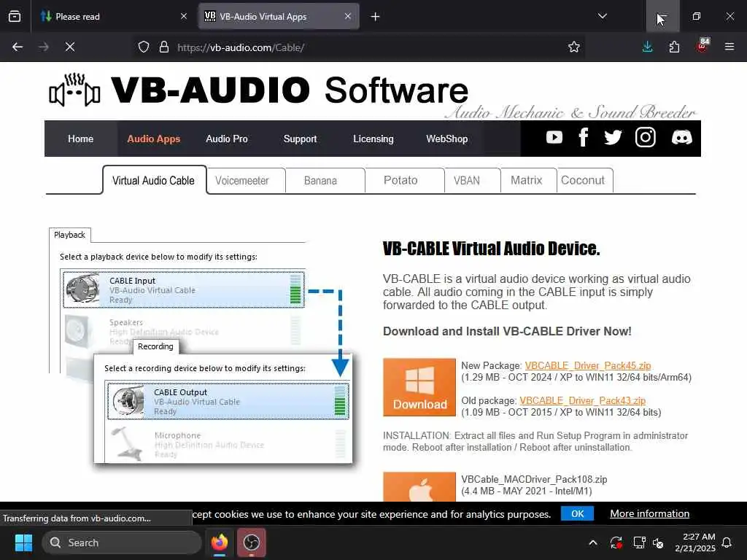
Task: Open the extension showing badge 84
Action: point(703,46)
